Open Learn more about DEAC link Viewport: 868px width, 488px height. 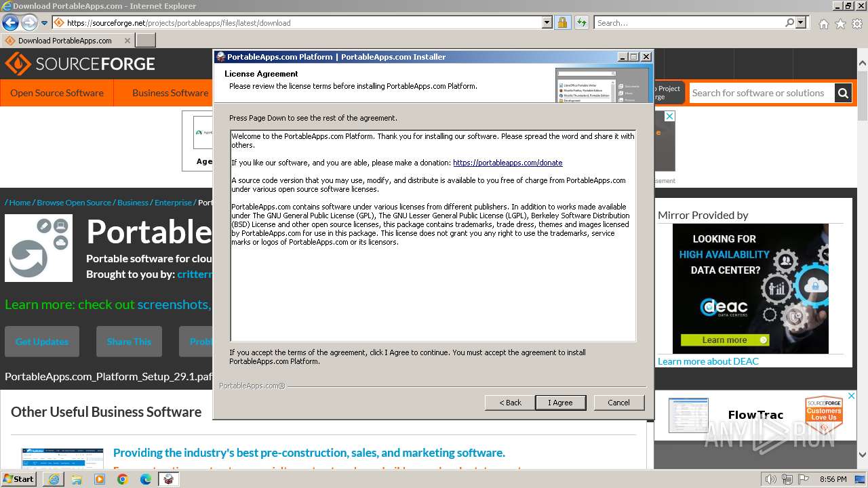tap(708, 361)
